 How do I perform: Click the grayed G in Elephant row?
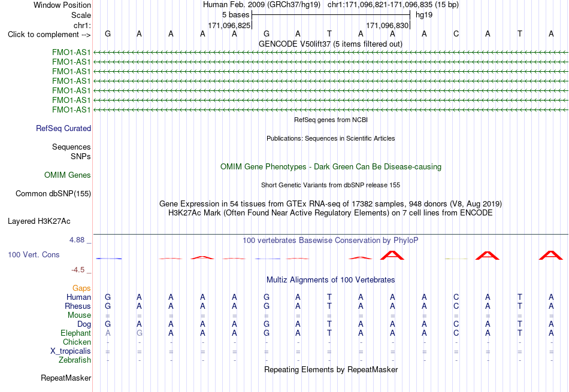140,333
